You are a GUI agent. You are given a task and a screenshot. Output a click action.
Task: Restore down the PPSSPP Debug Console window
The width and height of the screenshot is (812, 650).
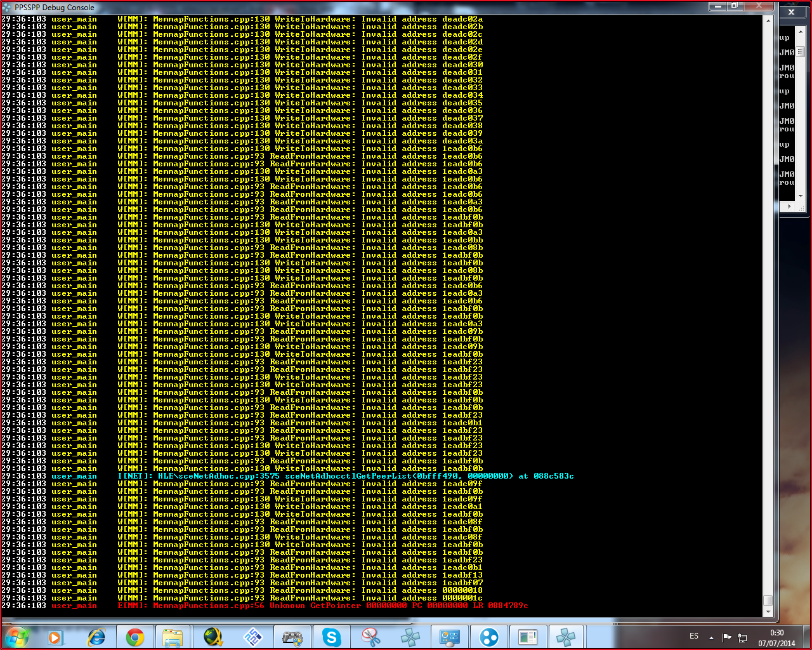click(x=734, y=6)
